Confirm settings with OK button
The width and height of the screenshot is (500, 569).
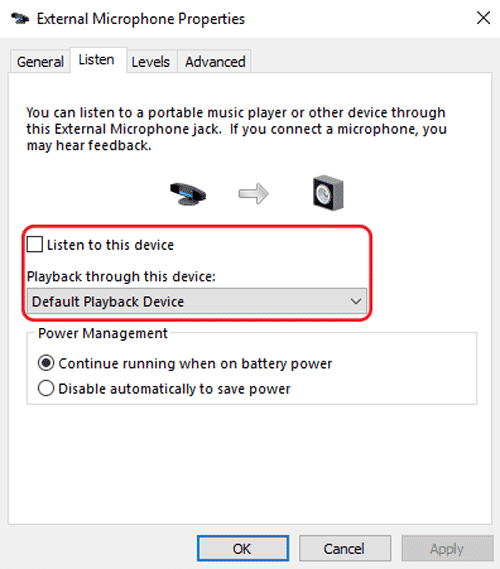tap(243, 548)
